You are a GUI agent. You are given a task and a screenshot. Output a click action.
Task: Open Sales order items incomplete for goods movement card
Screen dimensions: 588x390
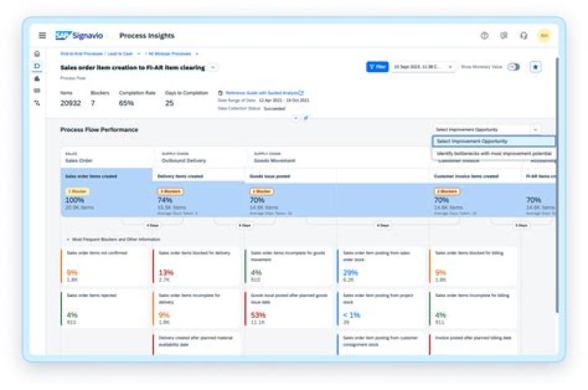coord(289,266)
